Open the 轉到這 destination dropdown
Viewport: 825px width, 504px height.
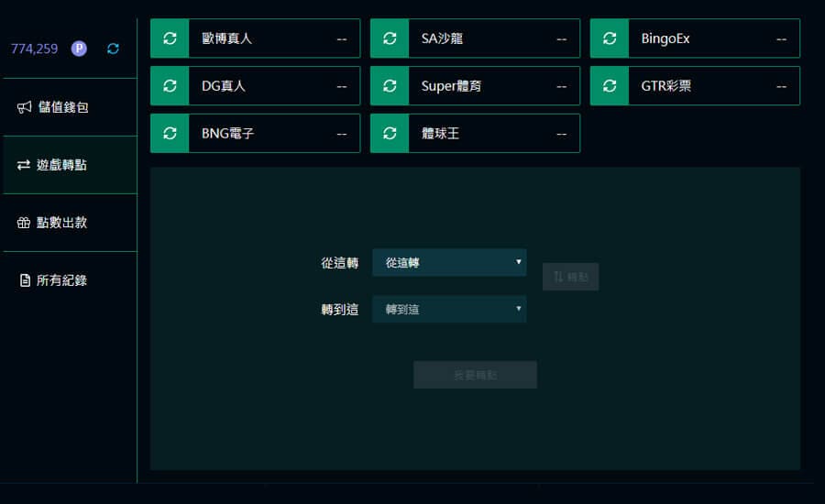pos(449,309)
